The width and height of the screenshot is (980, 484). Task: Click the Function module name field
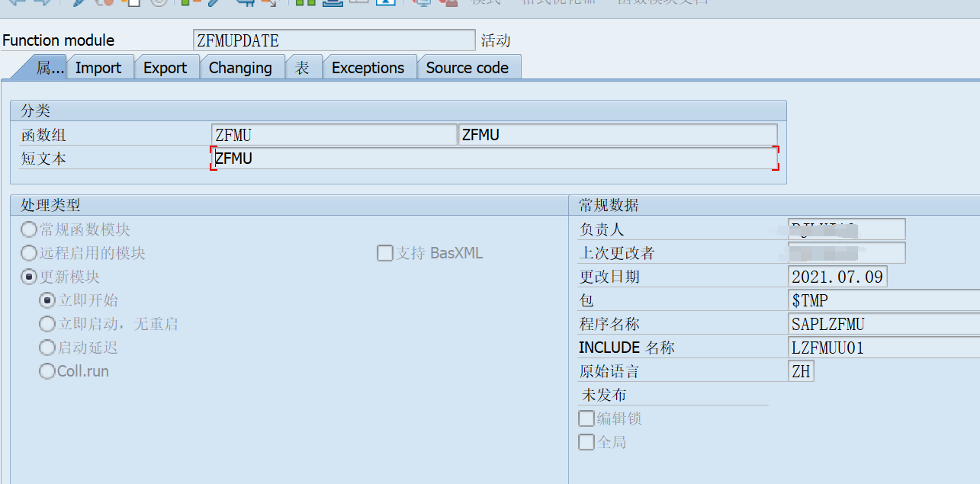pyautogui.click(x=334, y=40)
